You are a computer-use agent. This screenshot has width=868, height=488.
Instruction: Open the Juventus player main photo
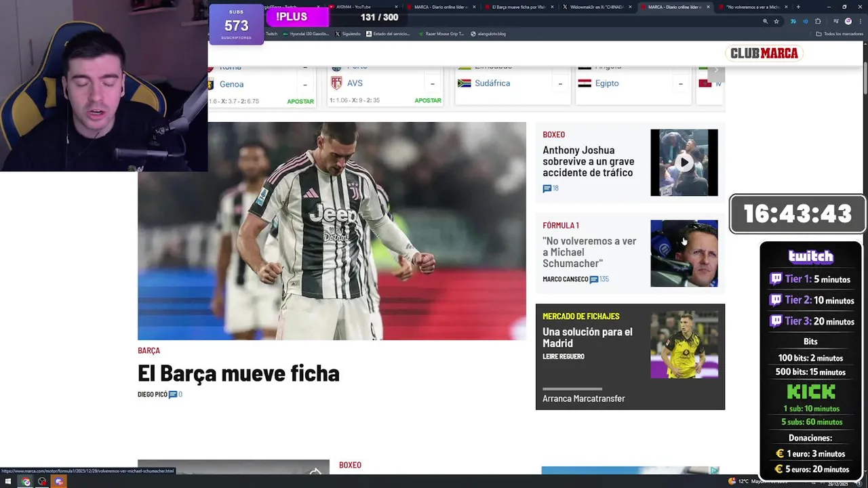[332, 231]
